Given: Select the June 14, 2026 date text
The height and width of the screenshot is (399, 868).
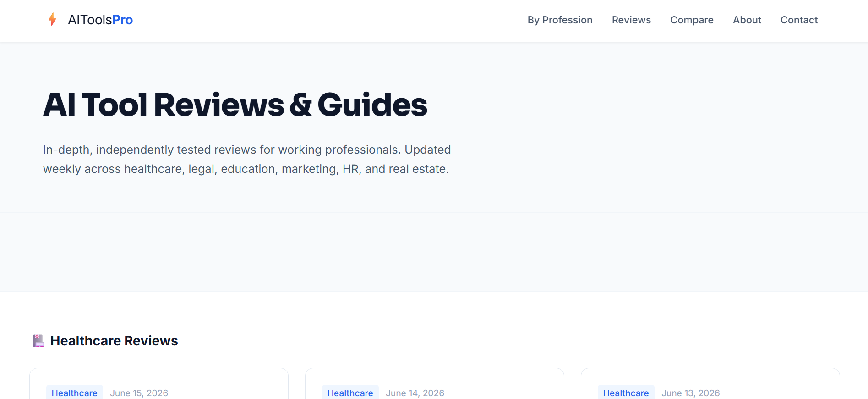Looking at the screenshot, I should point(415,393).
